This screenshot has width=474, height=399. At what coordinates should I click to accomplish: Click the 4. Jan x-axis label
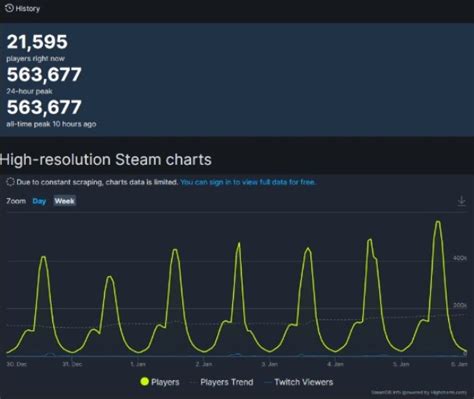335,364
